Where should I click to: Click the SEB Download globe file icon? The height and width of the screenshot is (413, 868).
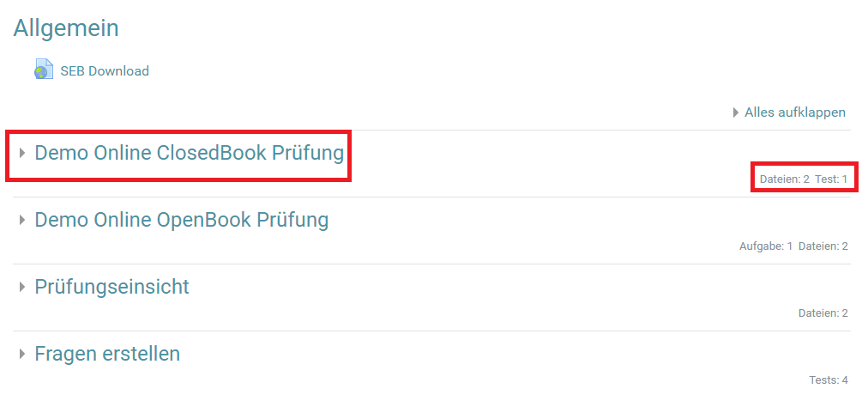(x=44, y=70)
